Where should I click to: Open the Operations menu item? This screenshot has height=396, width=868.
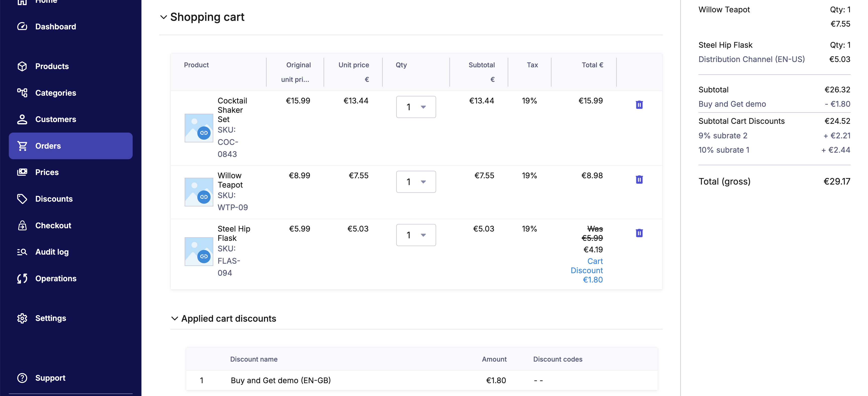(x=56, y=278)
